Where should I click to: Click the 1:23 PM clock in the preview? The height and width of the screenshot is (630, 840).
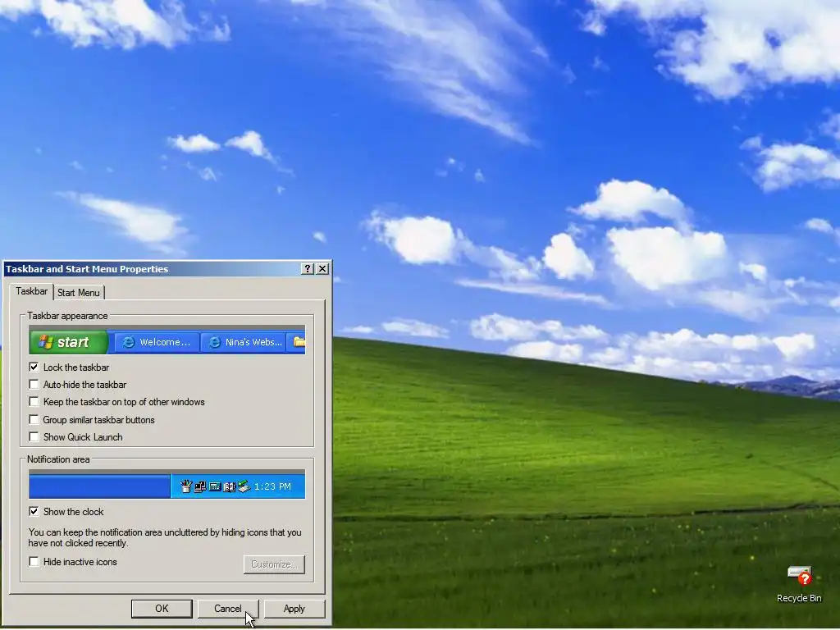click(x=272, y=486)
